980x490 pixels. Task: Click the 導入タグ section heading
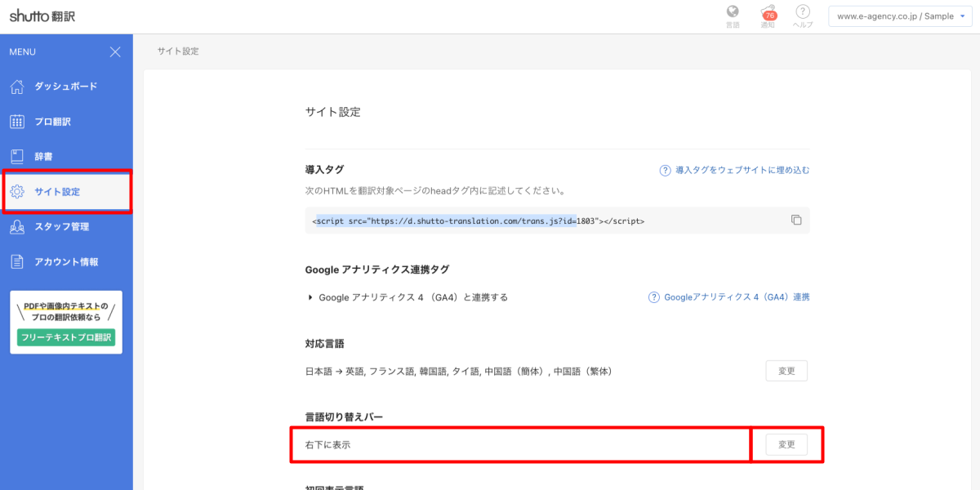click(x=324, y=170)
